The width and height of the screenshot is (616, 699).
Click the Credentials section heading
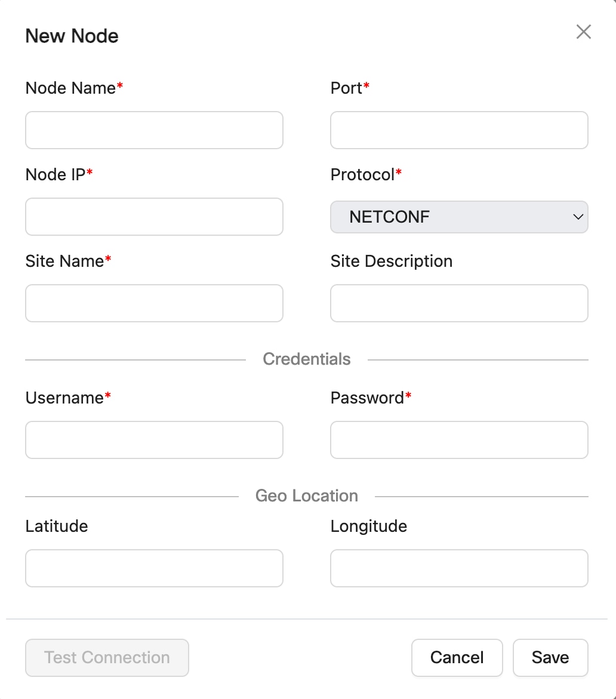pos(307,359)
